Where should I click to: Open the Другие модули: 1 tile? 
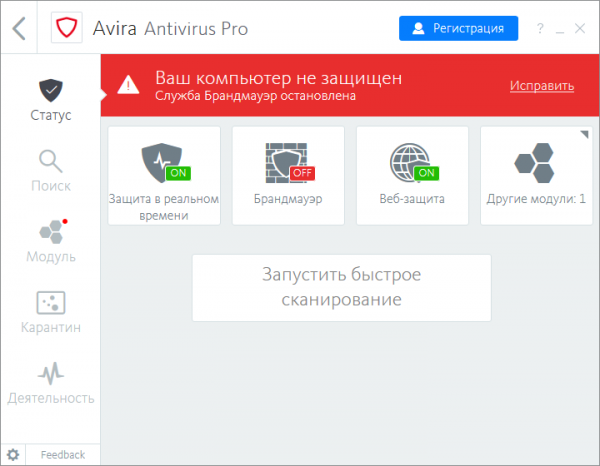click(536, 175)
